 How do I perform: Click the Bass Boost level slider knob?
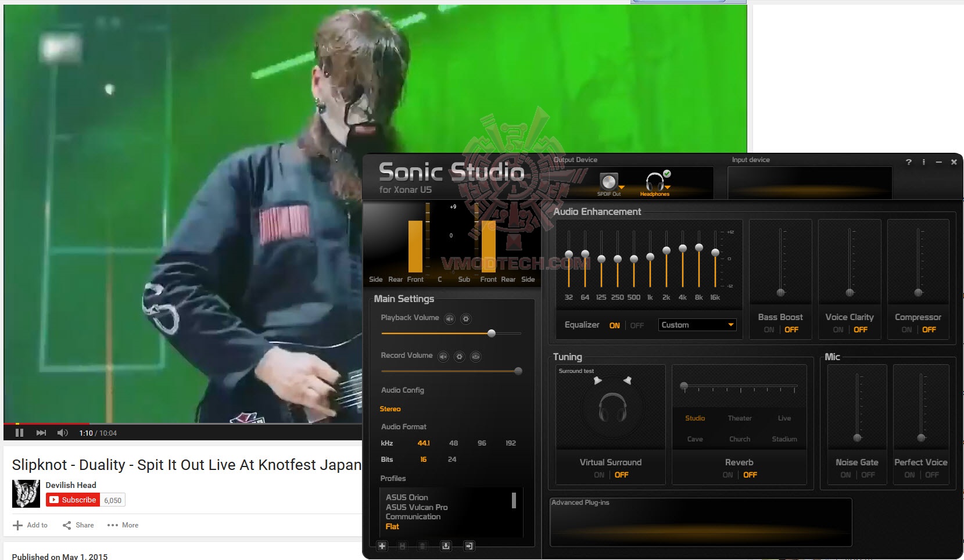780,292
